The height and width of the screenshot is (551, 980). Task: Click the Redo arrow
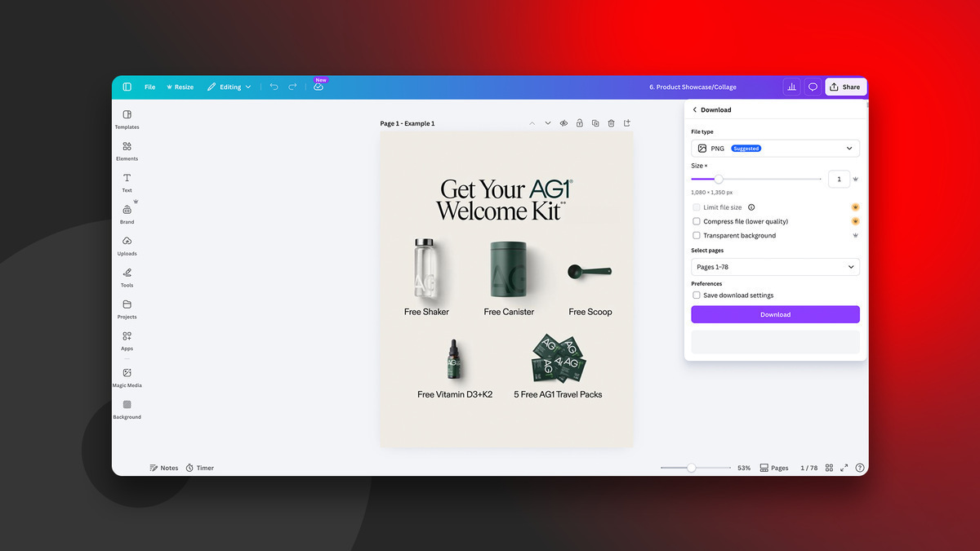[292, 87]
